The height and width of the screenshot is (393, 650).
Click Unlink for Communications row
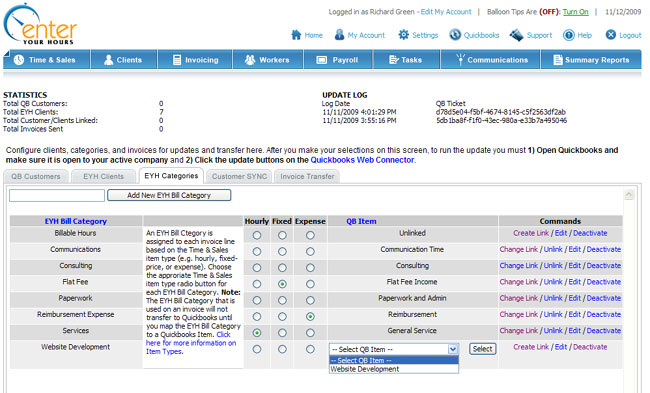(x=553, y=249)
